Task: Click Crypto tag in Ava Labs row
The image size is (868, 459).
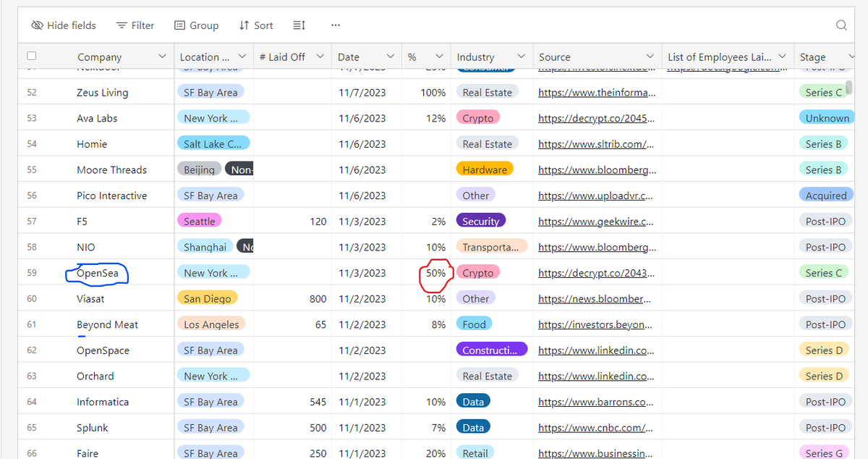Action: click(x=477, y=118)
